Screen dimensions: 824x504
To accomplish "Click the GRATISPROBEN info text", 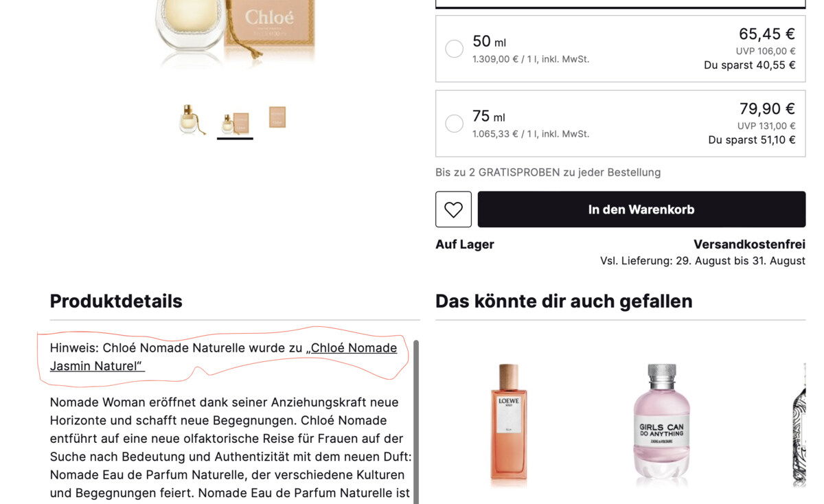I will [548, 172].
